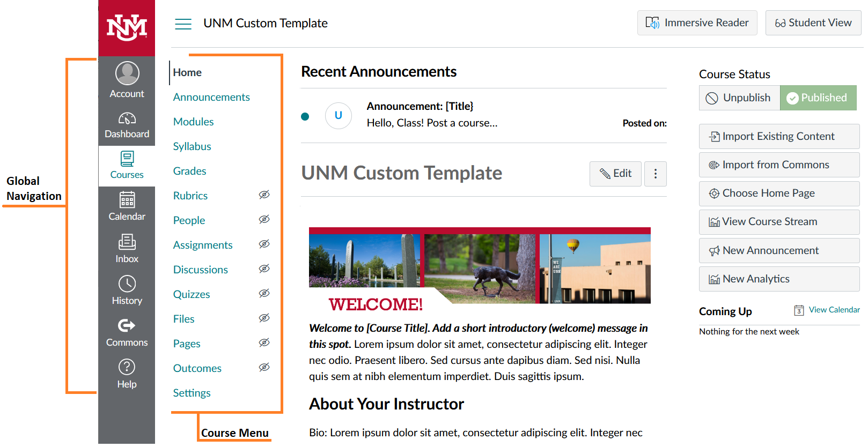This screenshot has width=868, height=447.
Task: Open Settings in the course menu
Action: tap(192, 393)
